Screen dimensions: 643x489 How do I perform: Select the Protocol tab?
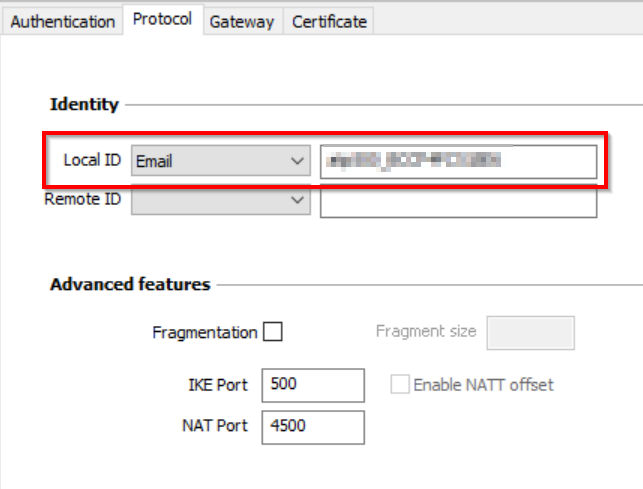[x=162, y=19]
